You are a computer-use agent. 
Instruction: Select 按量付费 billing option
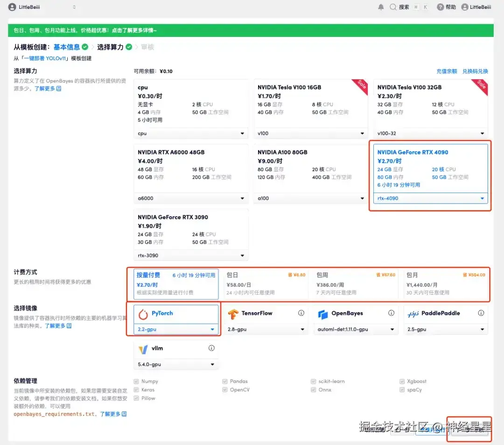point(176,284)
